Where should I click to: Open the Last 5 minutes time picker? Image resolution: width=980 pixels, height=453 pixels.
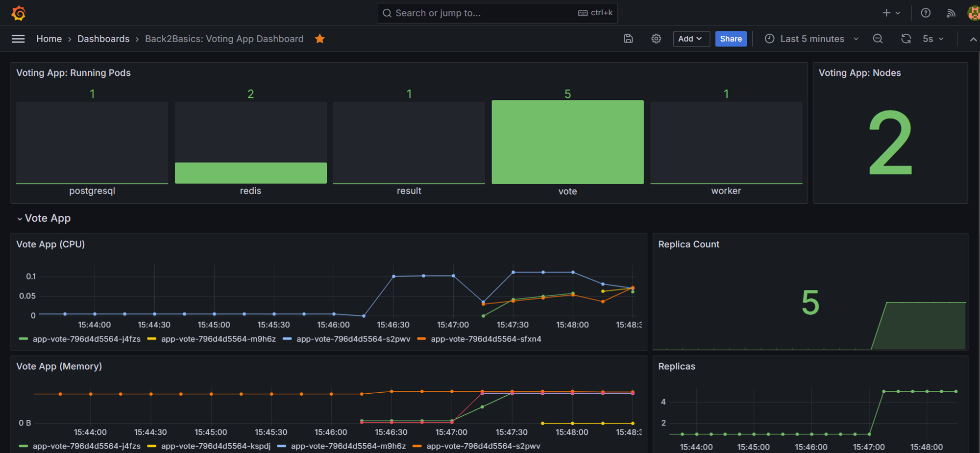[811, 39]
